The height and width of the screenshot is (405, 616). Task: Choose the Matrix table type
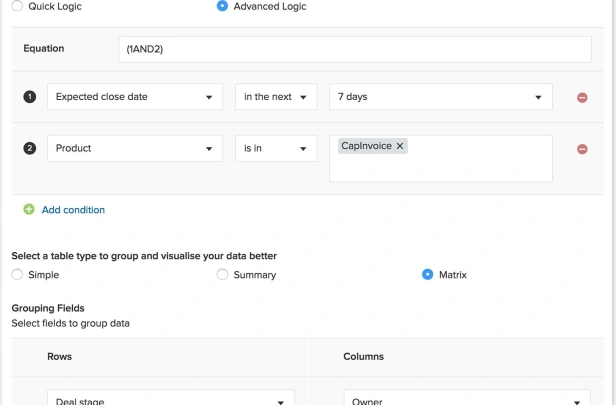point(427,274)
